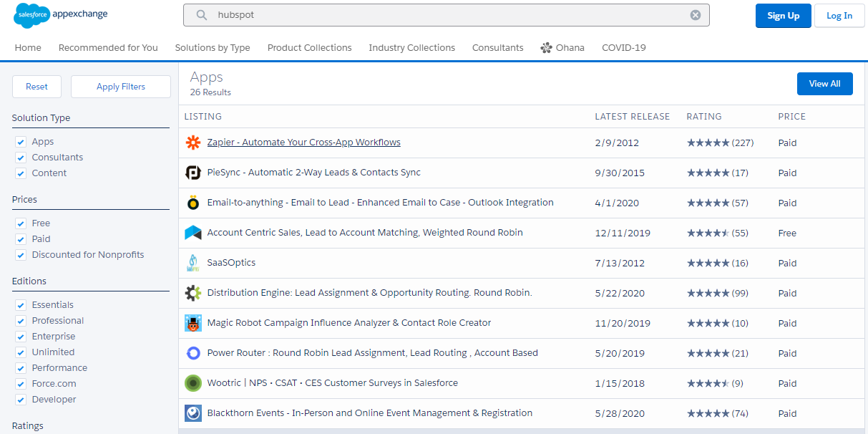
Task: Open Product Collections menu
Action: click(x=310, y=48)
